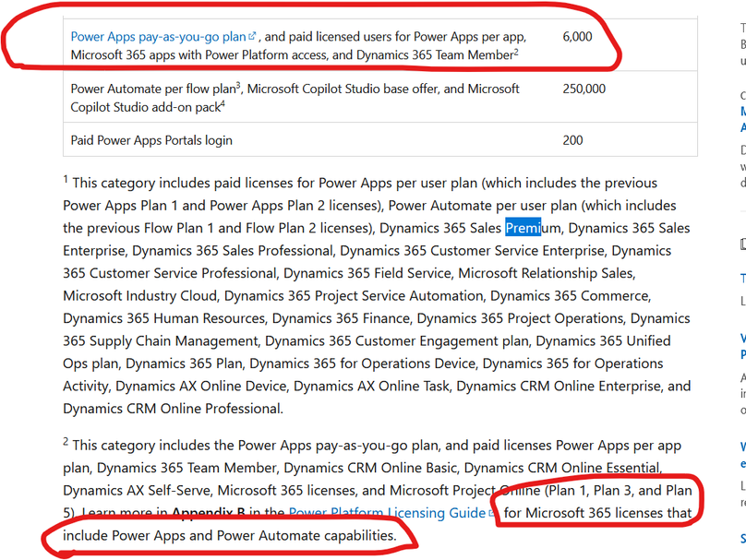Screen dimensions: 746x560
Task: Click 'Dynamics 365 Human Resources' text
Action: pyautogui.click(x=163, y=318)
